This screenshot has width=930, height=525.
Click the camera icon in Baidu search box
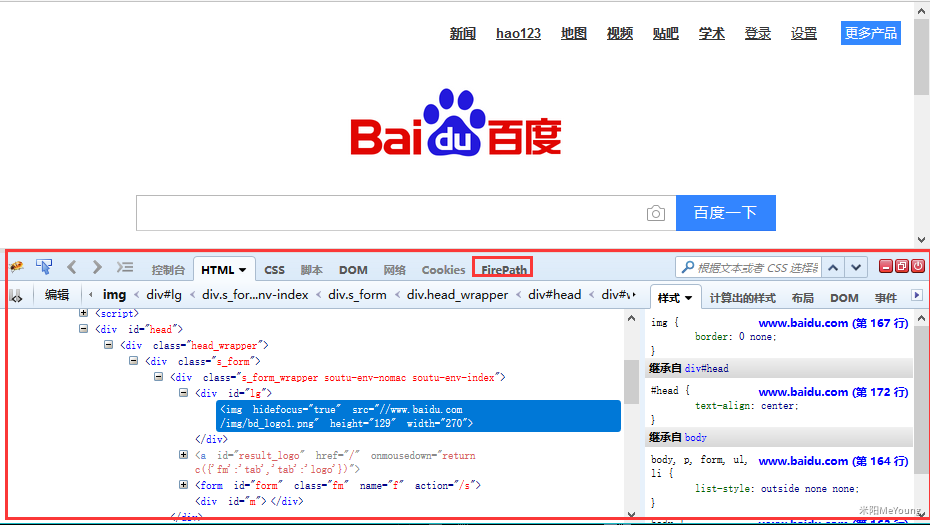655,213
